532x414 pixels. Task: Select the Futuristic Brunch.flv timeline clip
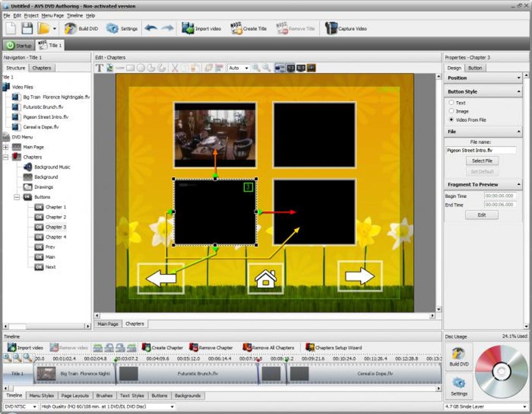[187, 373]
